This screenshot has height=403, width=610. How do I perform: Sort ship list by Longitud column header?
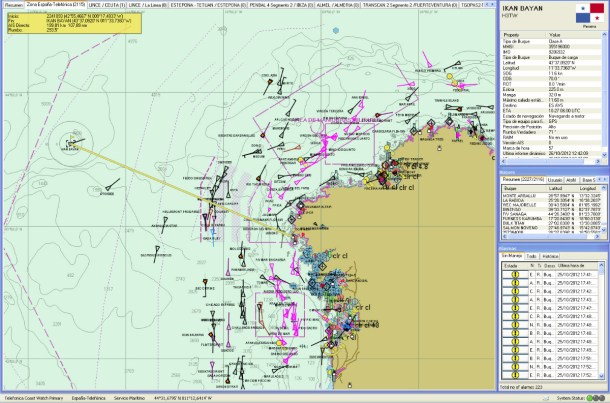(587, 189)
